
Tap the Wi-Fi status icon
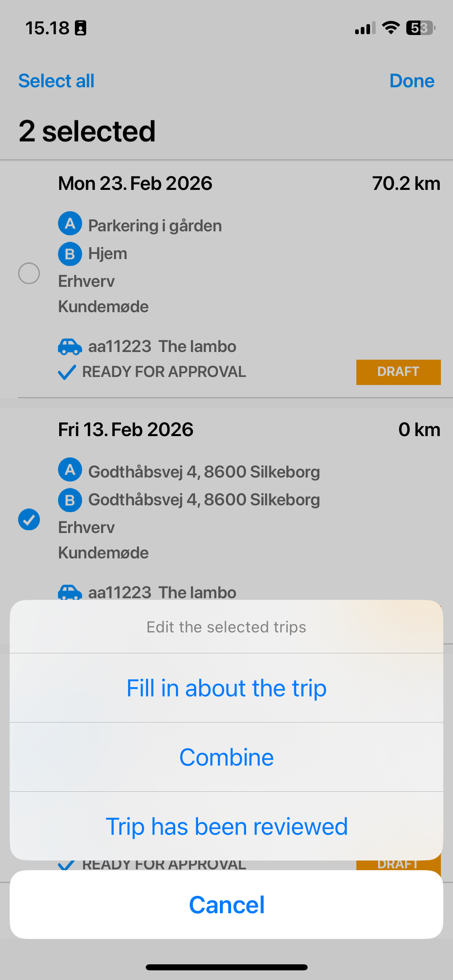(391, 28)
